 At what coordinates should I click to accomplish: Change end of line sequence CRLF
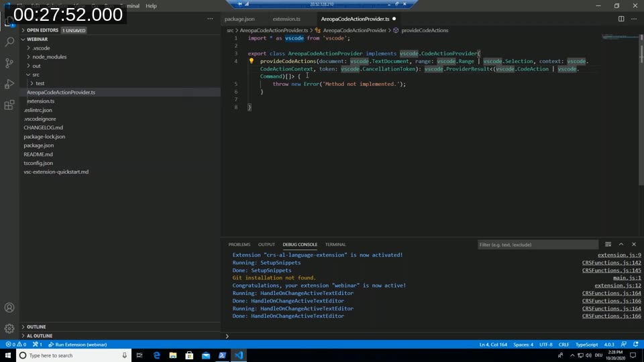click(x=563, y=345)
